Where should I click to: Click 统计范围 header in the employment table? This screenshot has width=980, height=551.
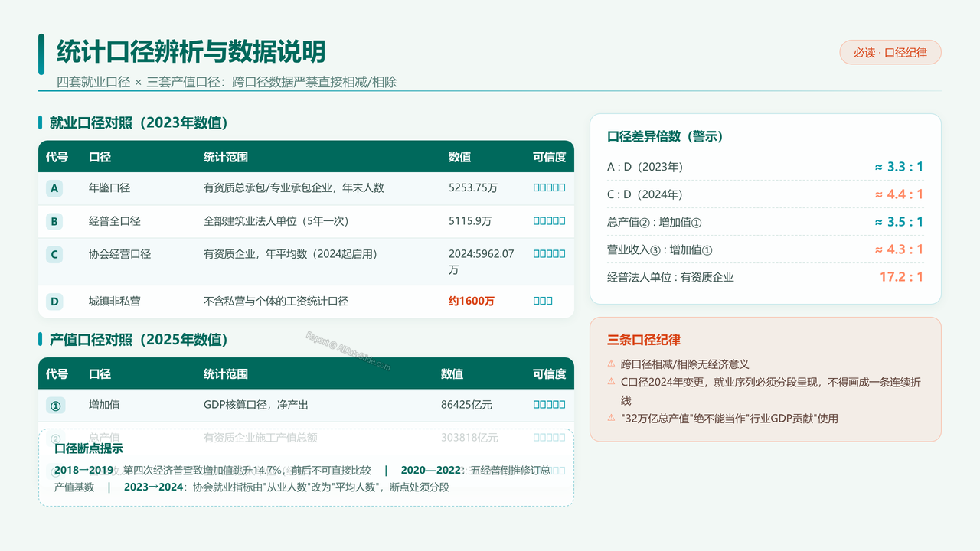[x=226, y=157]
